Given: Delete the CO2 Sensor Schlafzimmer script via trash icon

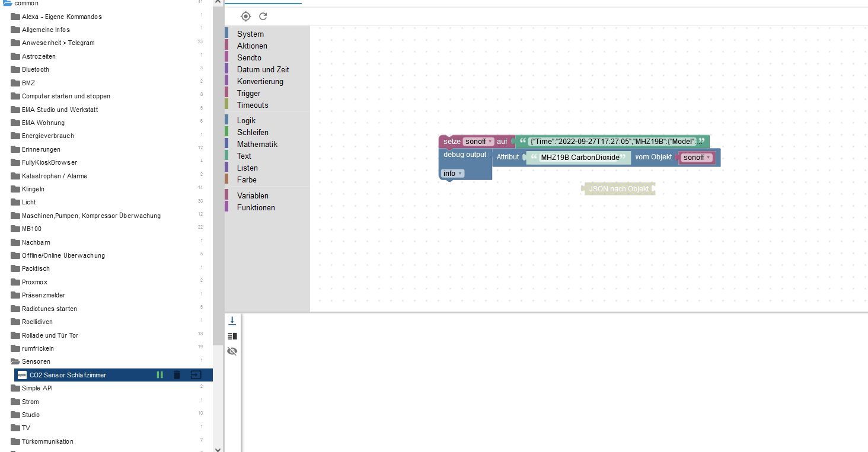Looking at the screenshot, I should tap(177, 375).
